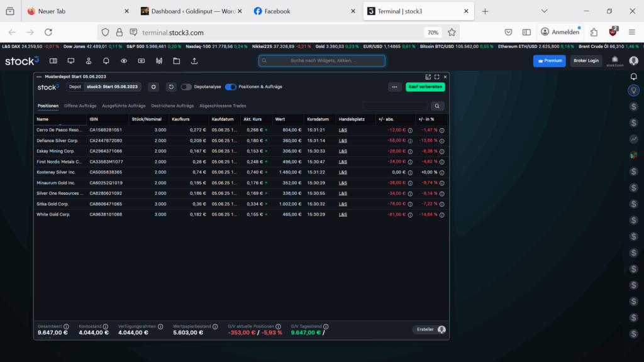Click the positions search magnifier button
Image resolution: width=644 pixels, height=362 pixels.
point(438,106)
